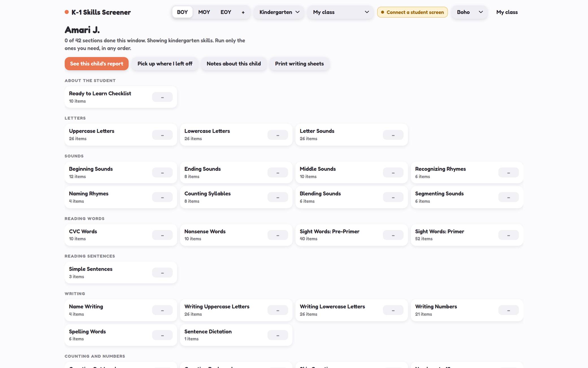
Task: Click the Name Writing score dash
Action: coord(162,310)
